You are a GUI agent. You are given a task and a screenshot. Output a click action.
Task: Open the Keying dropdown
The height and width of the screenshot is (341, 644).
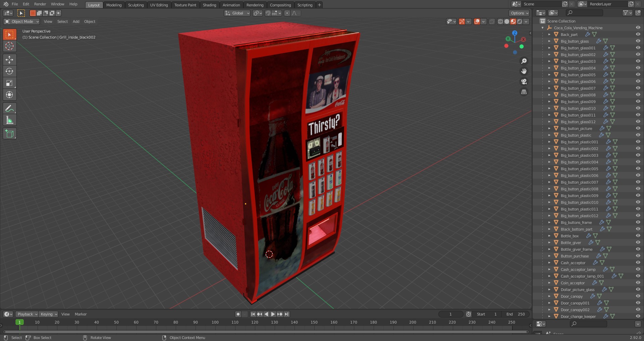pos(48,314)
